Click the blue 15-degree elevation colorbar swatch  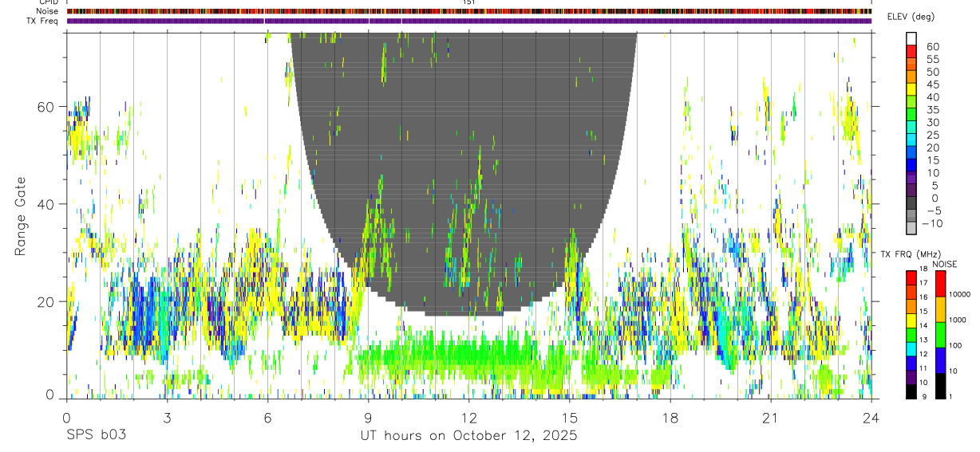click(912, 167)
